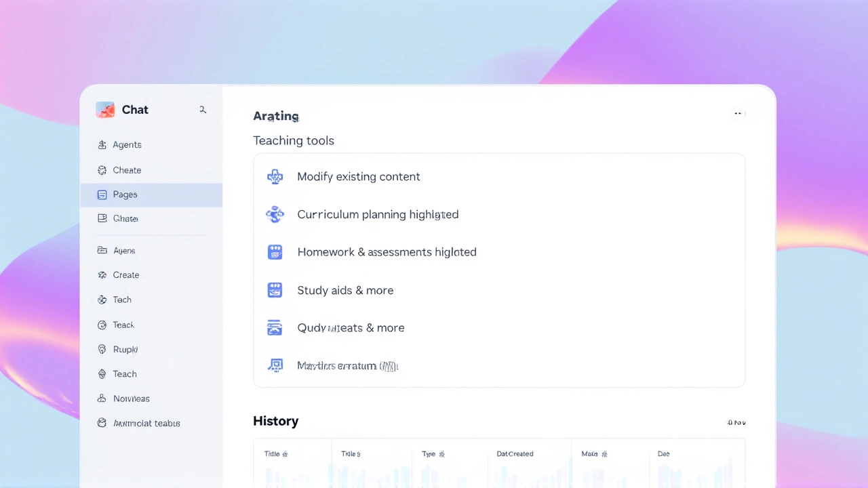Switch to the Pages sidebar item

[x=125, y=195]
